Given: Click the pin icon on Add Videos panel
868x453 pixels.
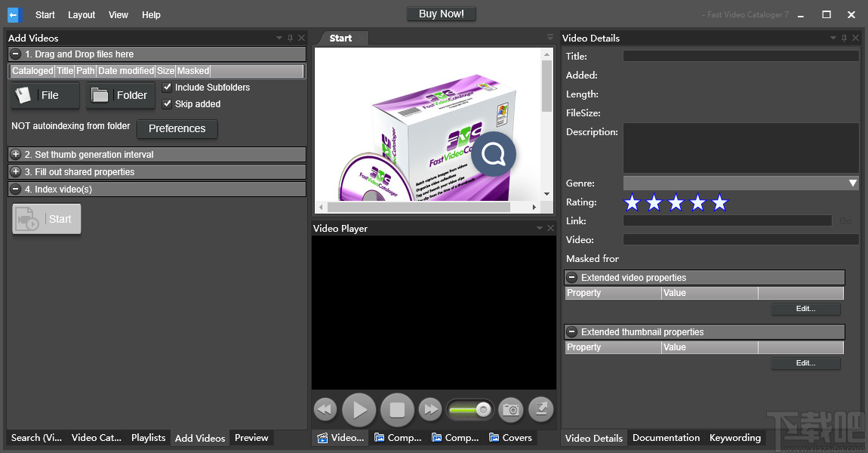Looking at the screenshot, I should 290,37.
